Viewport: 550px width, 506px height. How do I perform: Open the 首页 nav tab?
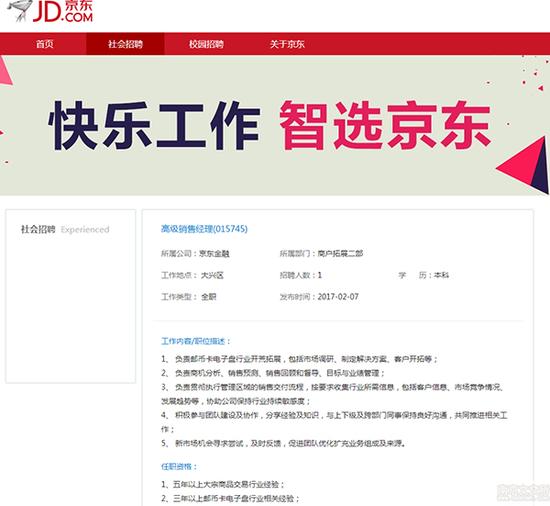45,44
